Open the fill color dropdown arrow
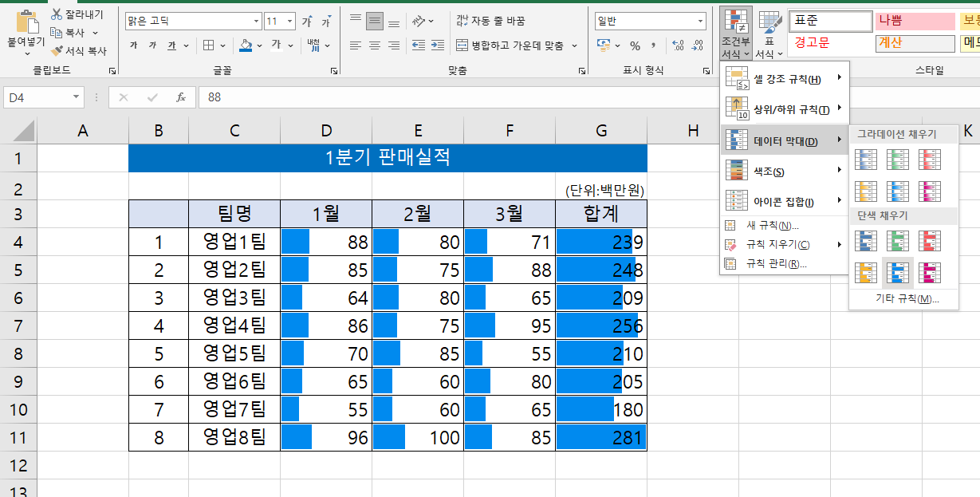 [260, 45]
